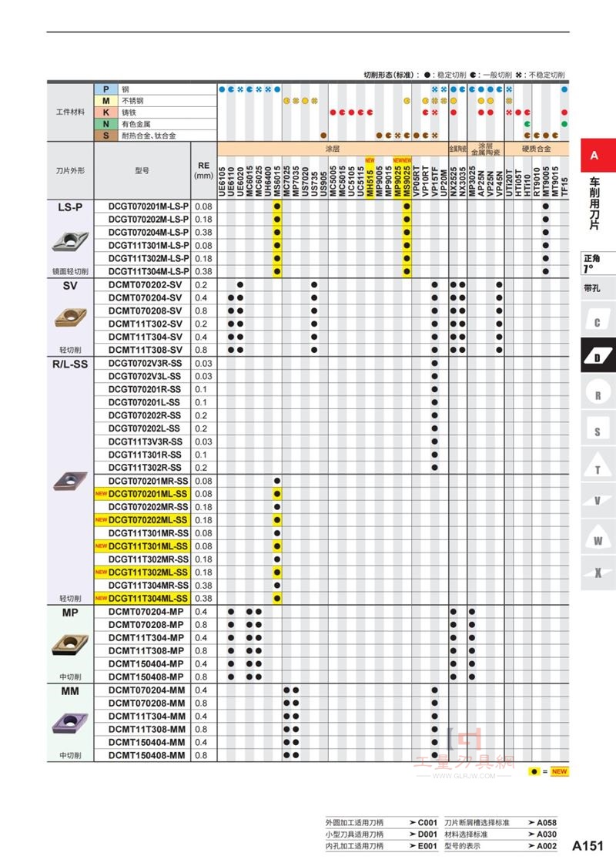Select the D-shape insert side tab
The height and width of the screenshot is (863, 616).
(x=598, y=357)
